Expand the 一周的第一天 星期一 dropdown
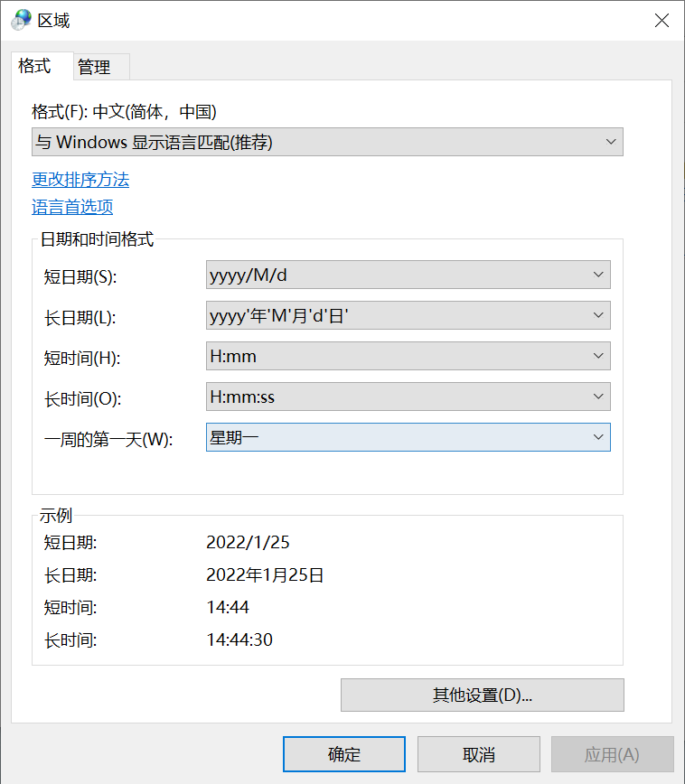The height and width of the screenshot is (784, 685). point(408,437)
